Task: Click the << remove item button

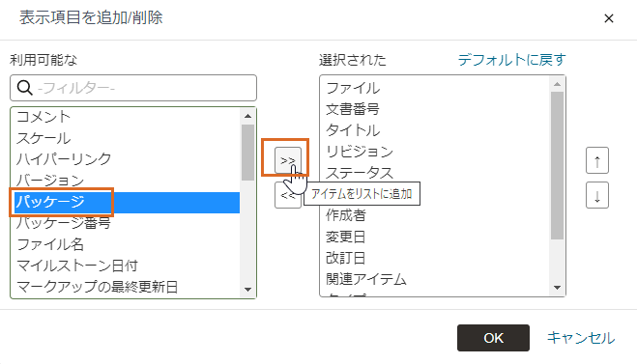Action: pos(288,196)
